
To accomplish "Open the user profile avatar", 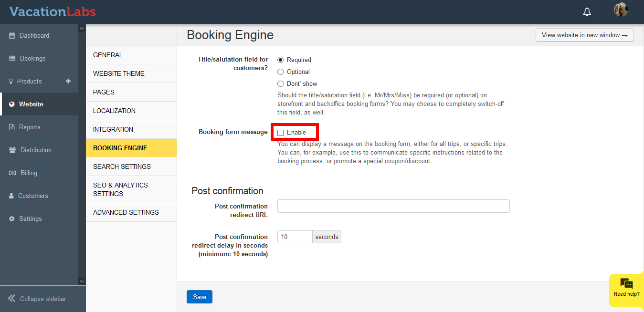I will pyautogui.click(x=621, y=10).
